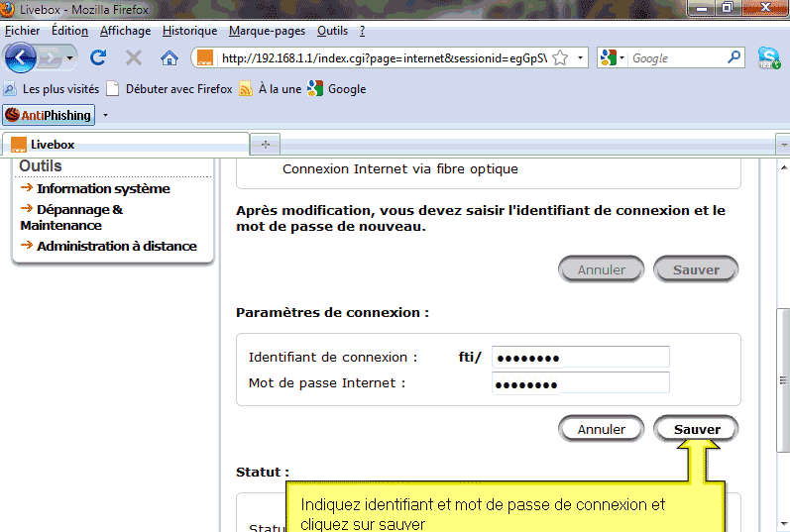Click the AntiPhishing toolbar button
The width and height of the screenshot is (790, 532).
tap(49, 115)
